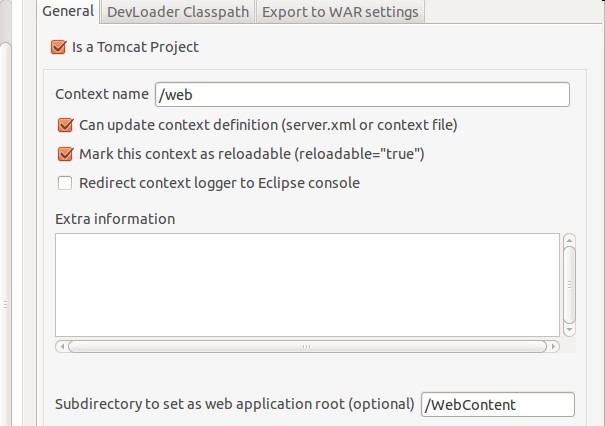Click the Extra information scroll-up arrow
The width and height of the screenshot is (605, 426).
(569, 240)
